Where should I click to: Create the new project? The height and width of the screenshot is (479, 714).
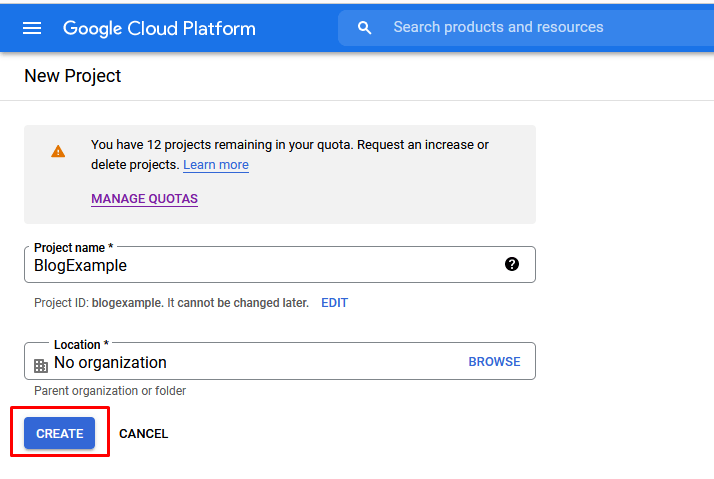(60, 433)
